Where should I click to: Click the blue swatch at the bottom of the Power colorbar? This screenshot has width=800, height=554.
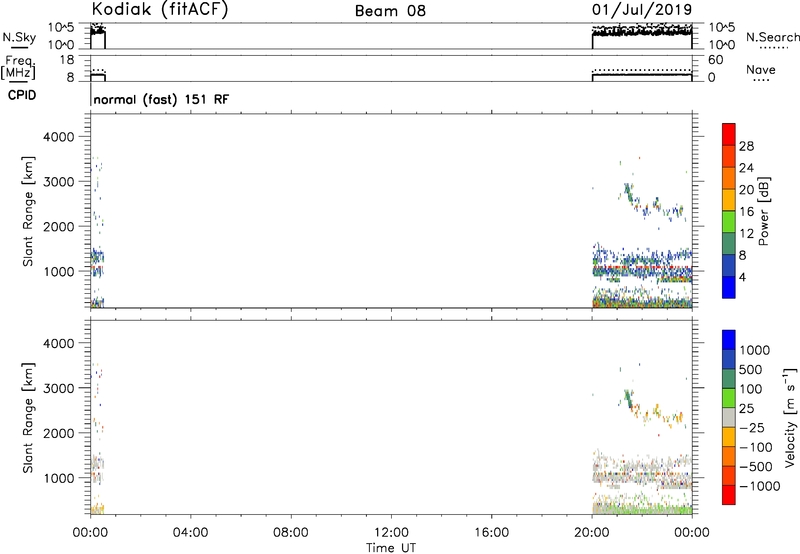(729, 287)
